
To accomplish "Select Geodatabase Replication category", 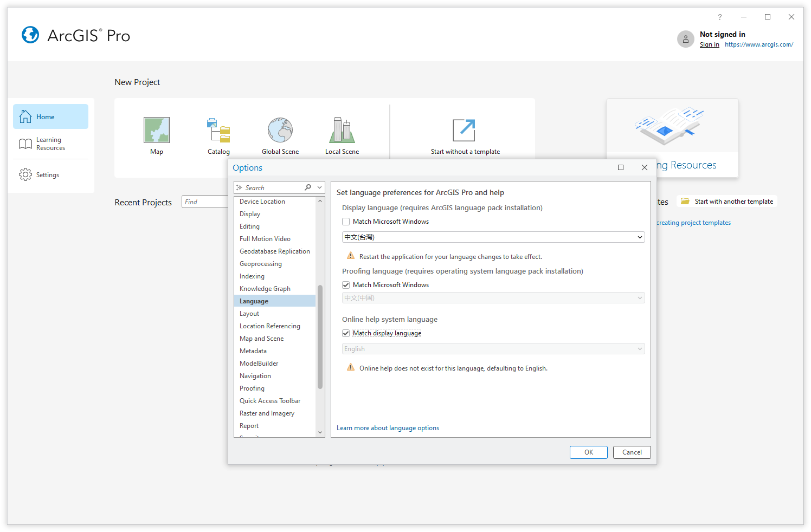I will pos(274,251).
